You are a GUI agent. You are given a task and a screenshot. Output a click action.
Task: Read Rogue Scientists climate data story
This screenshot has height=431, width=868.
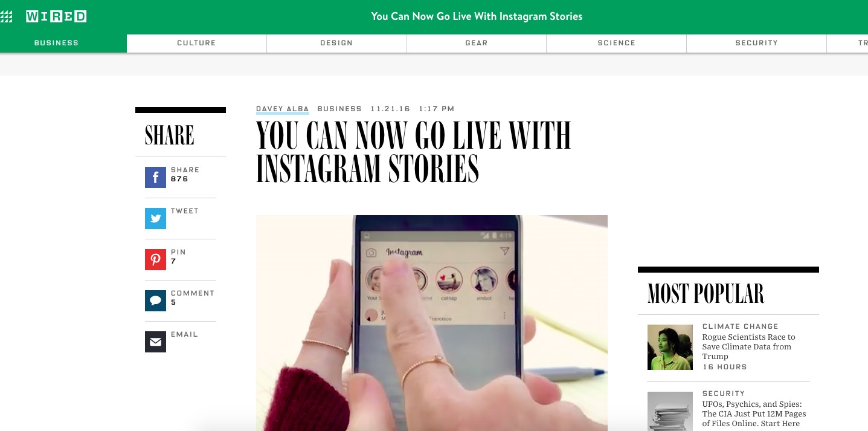click(x=748, y=346)
